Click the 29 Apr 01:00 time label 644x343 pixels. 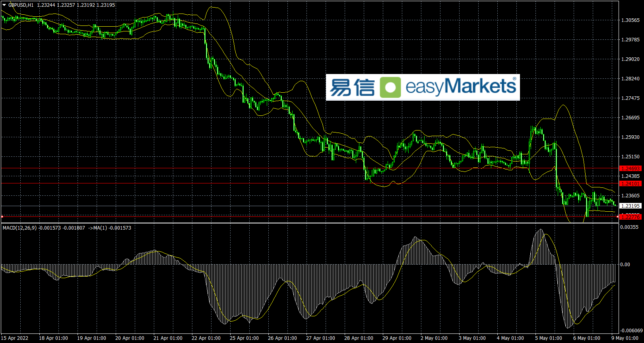(397, 338)
